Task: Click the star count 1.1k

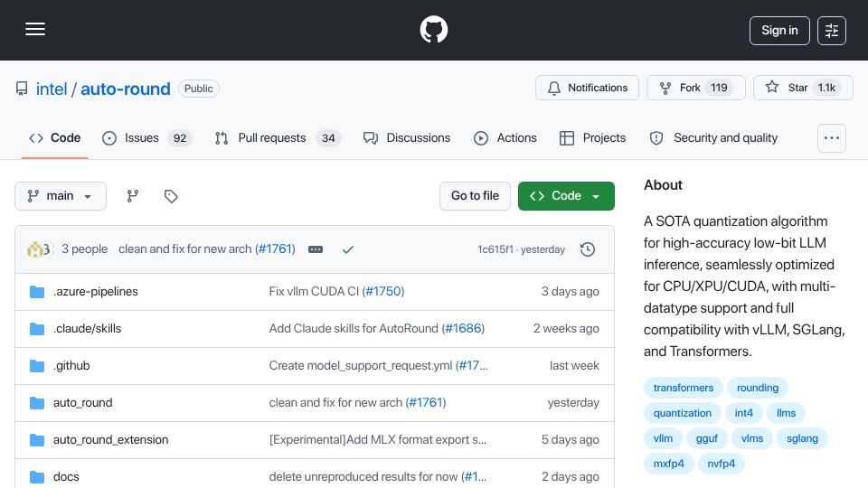Action: (x=826, y=88)
